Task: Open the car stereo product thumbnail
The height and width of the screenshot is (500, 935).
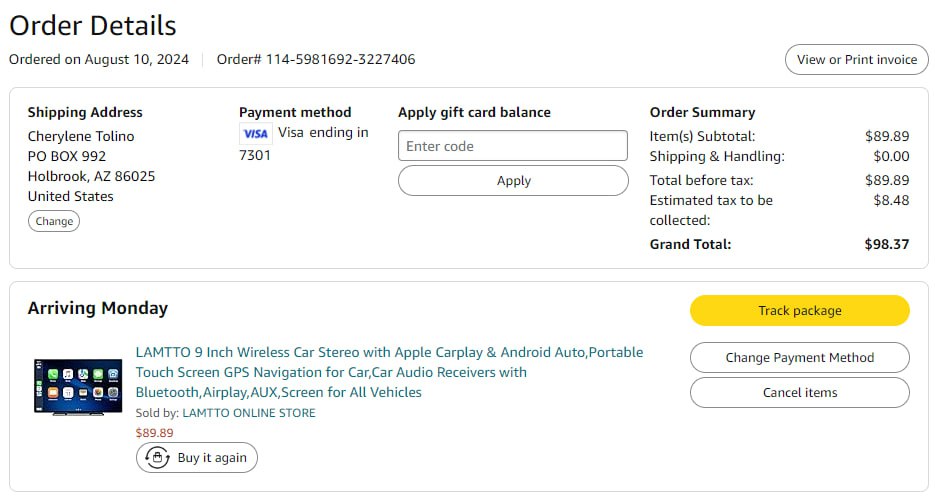Action: 77,386
